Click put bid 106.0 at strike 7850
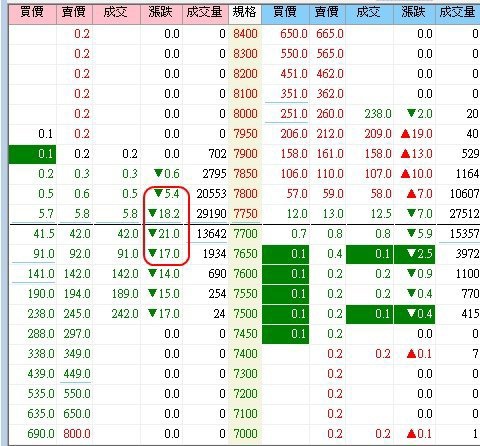The image size is (480, 446). [x=294, y=174]
